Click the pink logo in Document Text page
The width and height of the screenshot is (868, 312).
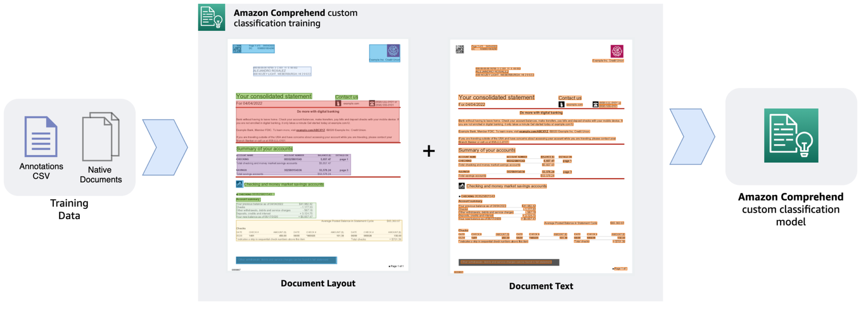617,52
